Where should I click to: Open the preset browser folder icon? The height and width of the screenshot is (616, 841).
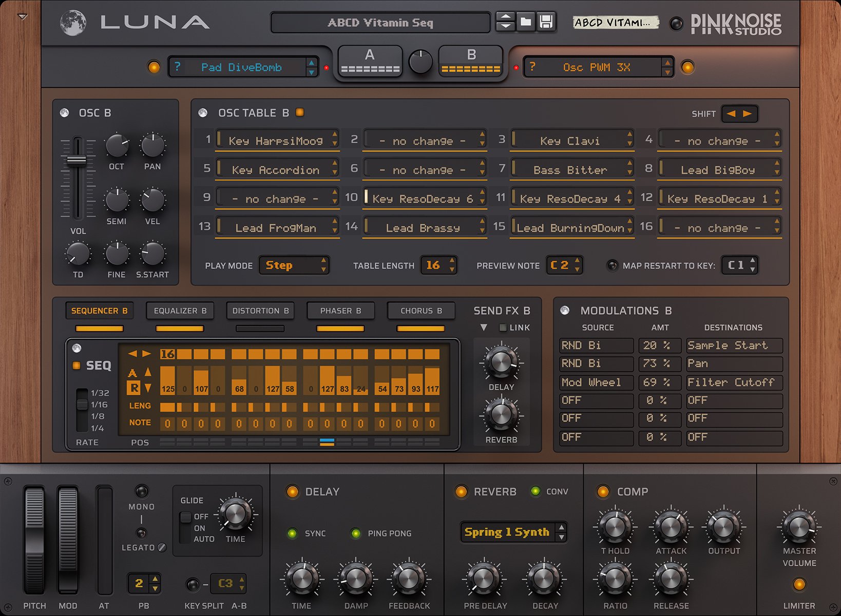(526, 22)
